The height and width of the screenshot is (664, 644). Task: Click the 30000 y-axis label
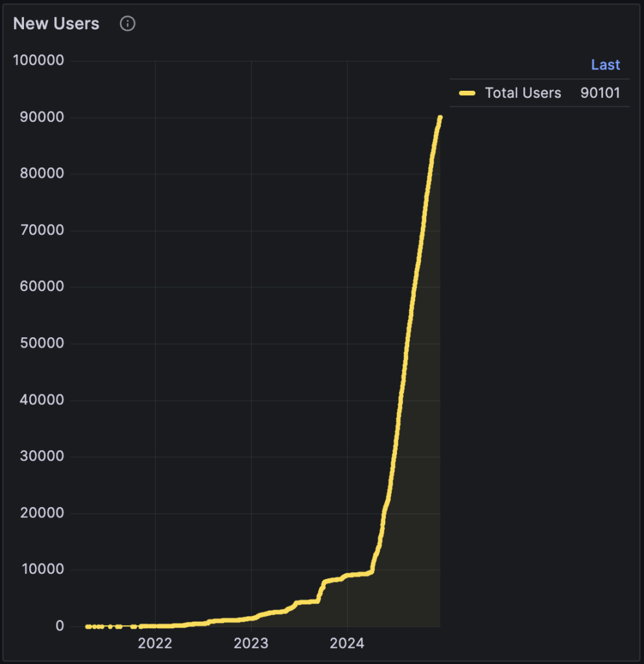click(x=41, y=456)
